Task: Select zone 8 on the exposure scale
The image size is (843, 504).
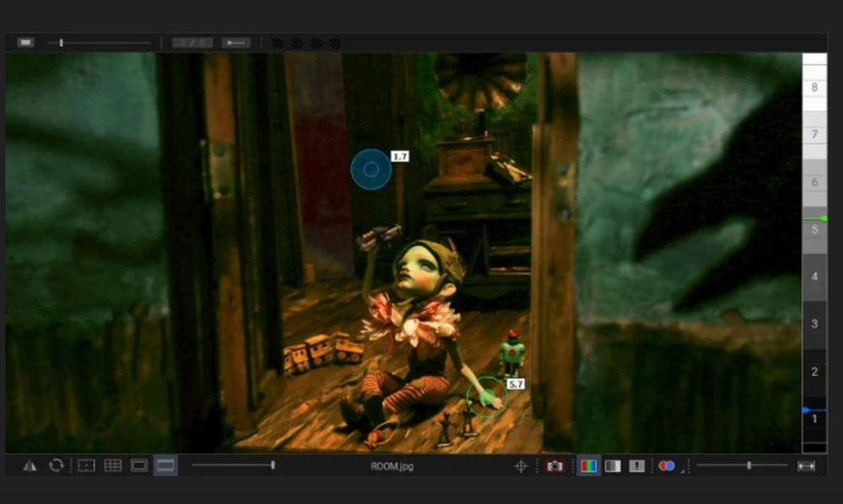Action: (814, 88)
